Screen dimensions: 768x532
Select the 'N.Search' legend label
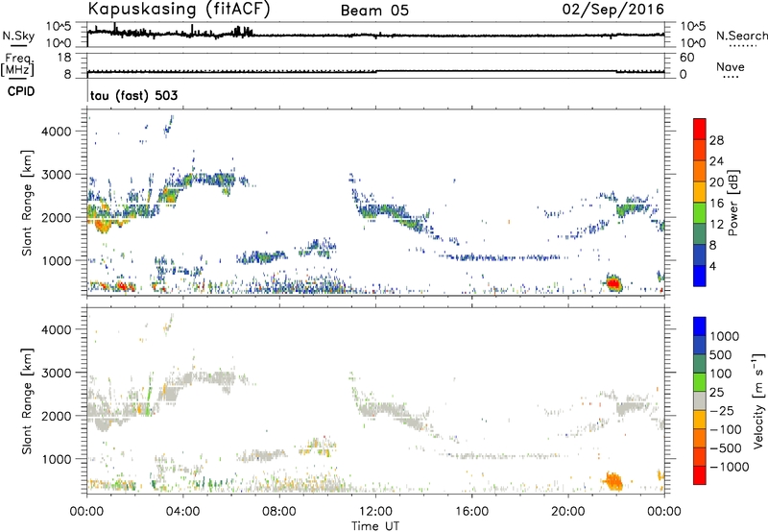coord(741,36)
